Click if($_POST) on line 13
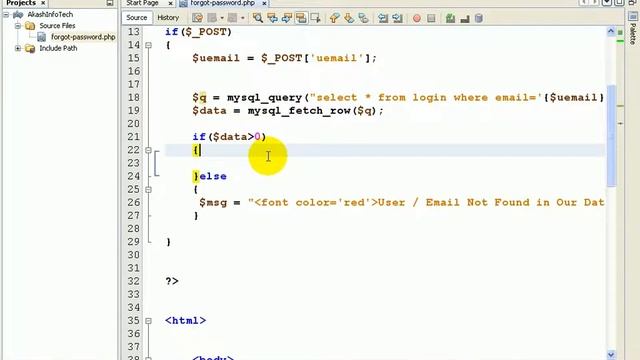Viewport: 640px width, 360px height. click(x=198, y=32)
